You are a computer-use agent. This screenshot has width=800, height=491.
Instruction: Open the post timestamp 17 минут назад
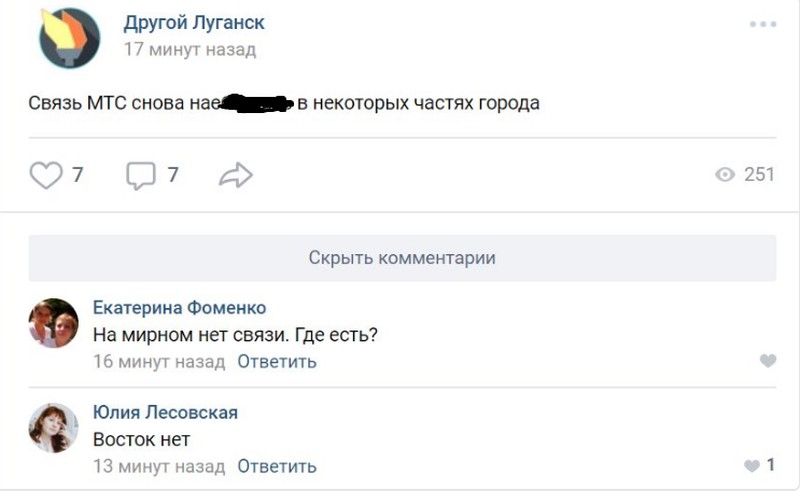[189, 49]
